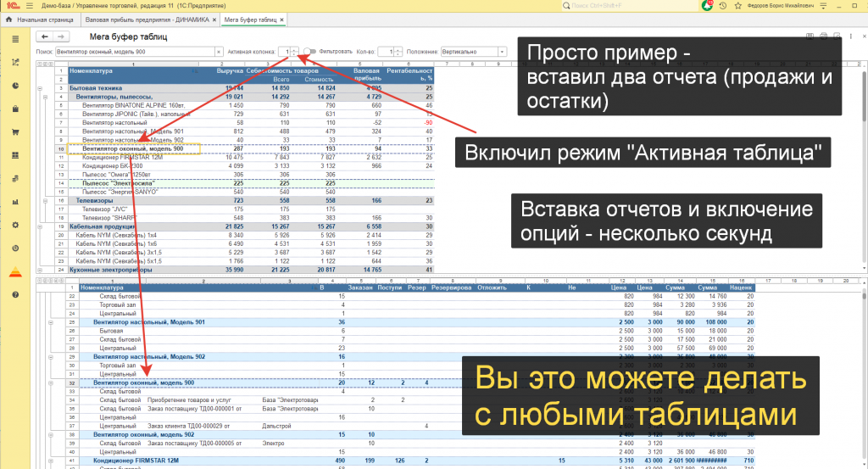
Task: Select Кабель NYM (Севкабель) 1x4 row
Action: pyautogui.click(x=250, y=235)
